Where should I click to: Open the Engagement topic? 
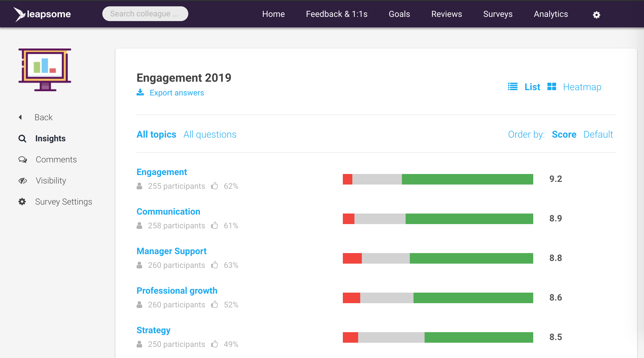tap(162, 172)
